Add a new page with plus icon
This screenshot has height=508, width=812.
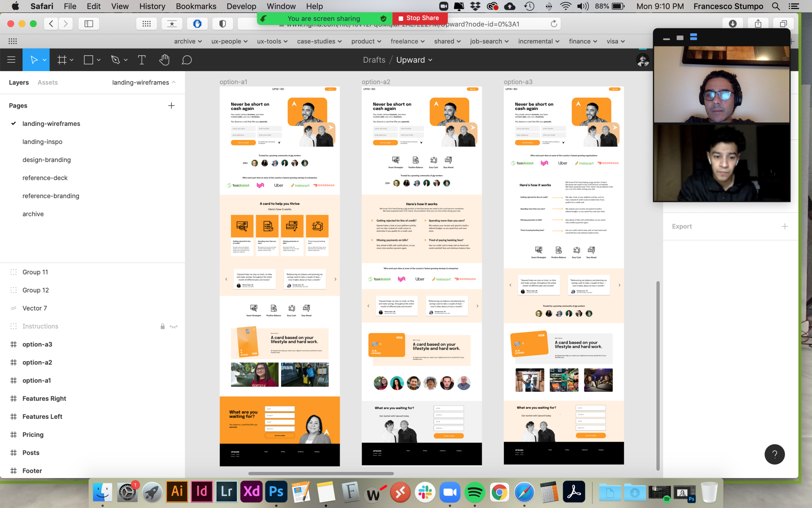tap(171, 106)
